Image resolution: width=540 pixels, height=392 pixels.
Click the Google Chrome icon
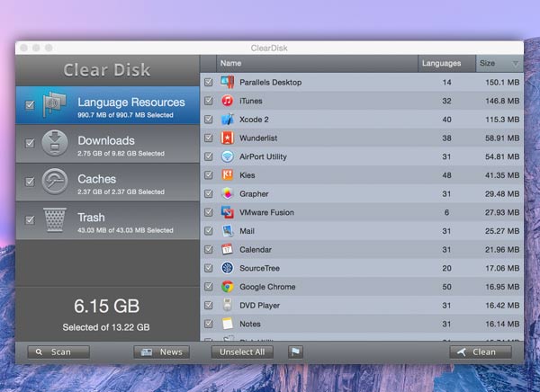228,287
